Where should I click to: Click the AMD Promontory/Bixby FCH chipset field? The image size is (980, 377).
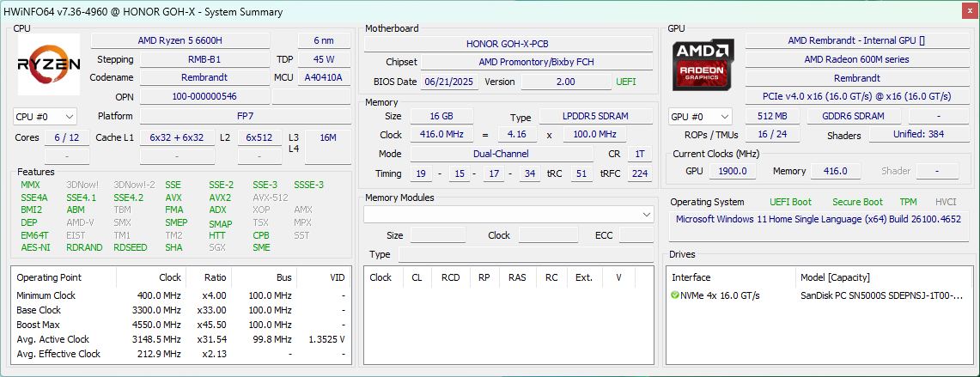click(x=537, y=62)
